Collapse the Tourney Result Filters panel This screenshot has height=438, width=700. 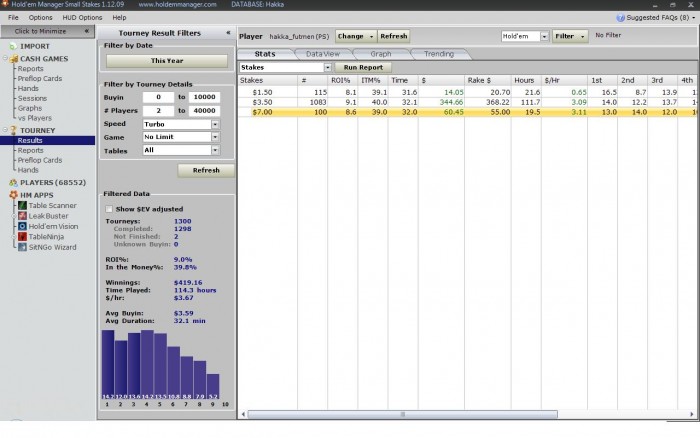point(228,33)
